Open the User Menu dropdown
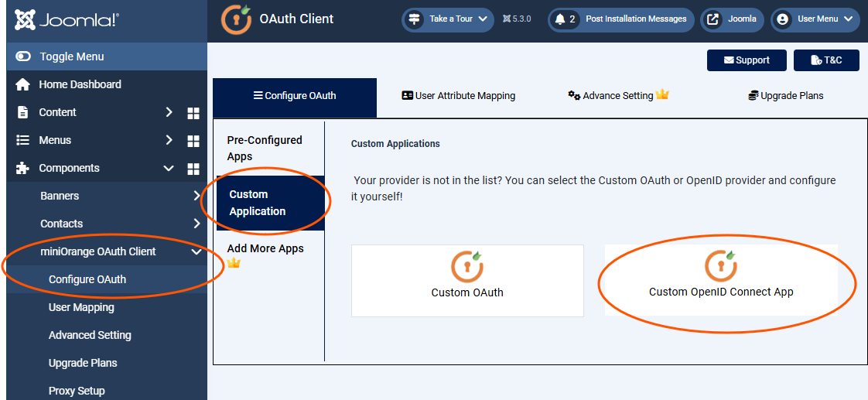This screenshot has height=400, width=868. point(815,19)
